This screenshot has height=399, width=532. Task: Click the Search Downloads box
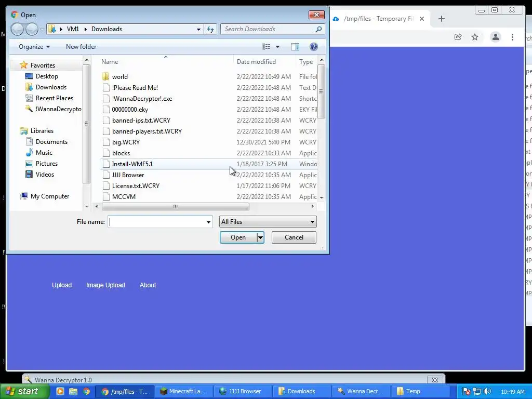(x=268, y=29)
